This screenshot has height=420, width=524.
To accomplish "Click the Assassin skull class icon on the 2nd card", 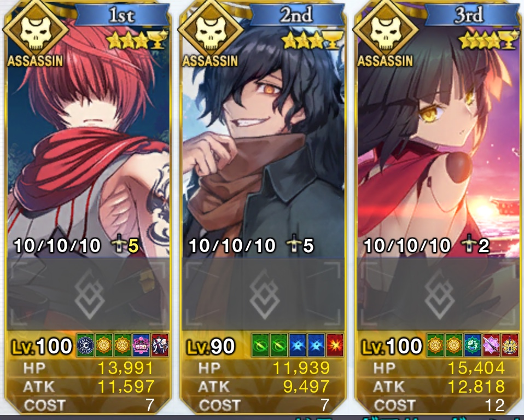I will click(211, 30).
